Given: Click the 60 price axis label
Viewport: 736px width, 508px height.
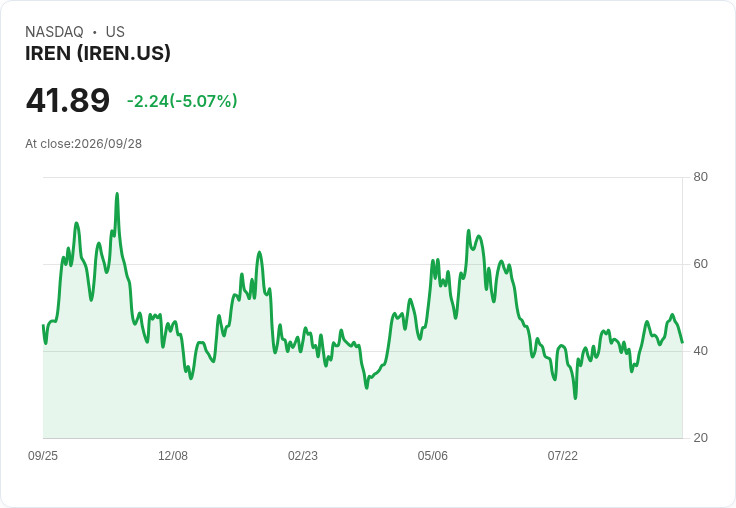Looking at the screenshot, I should click(700, 264).
